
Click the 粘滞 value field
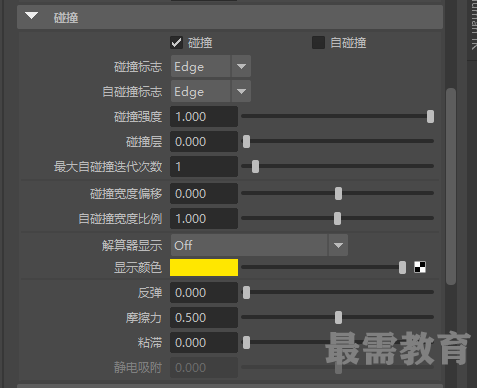tap(204, 343)
